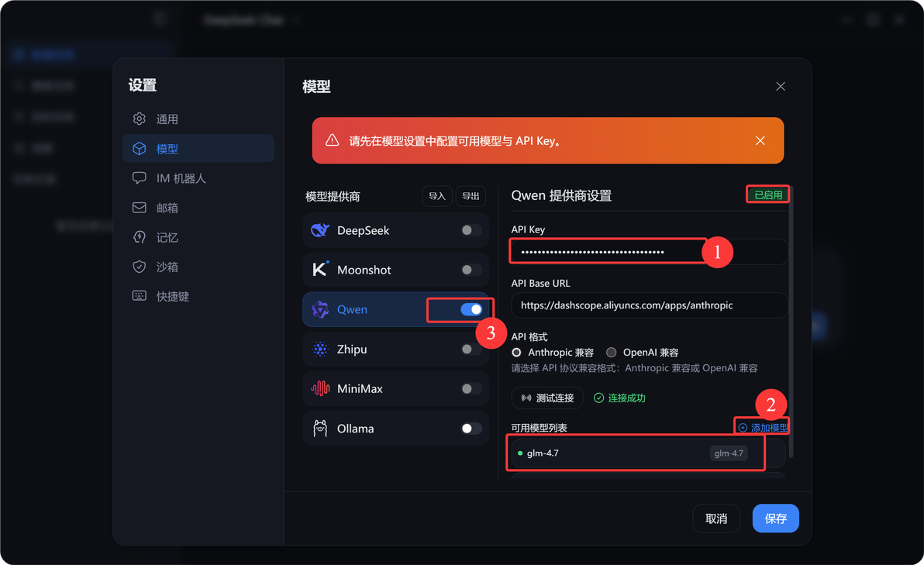Close the settings dialog with the X
The width and height of the screenshot is (924, 565).
pos(781,87)
